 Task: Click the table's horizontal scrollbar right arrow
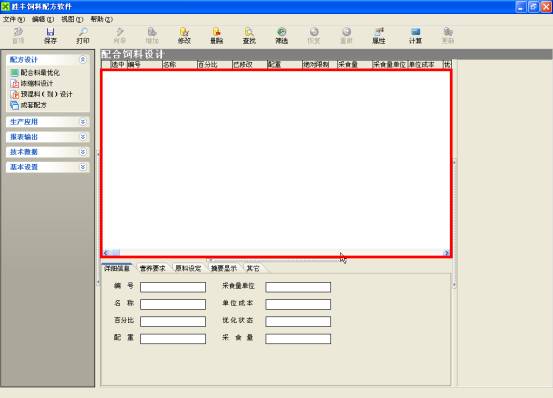446,253
